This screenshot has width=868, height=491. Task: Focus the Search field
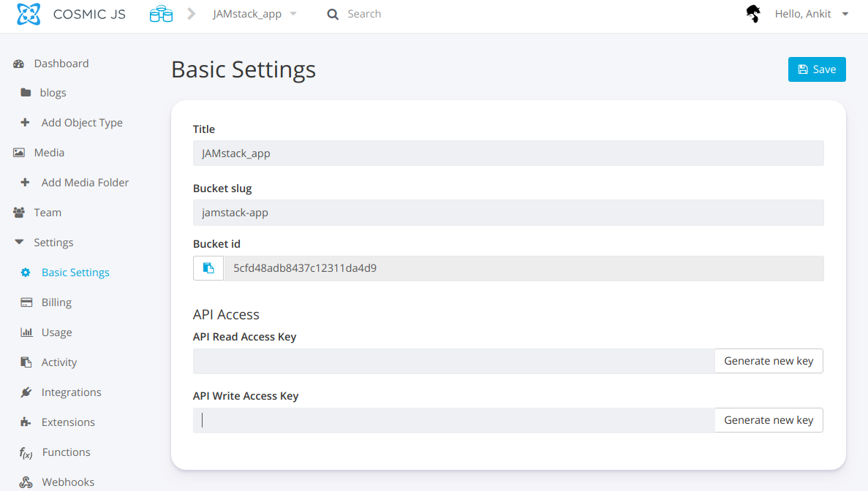pyautogui.click(x=364, y=14)
